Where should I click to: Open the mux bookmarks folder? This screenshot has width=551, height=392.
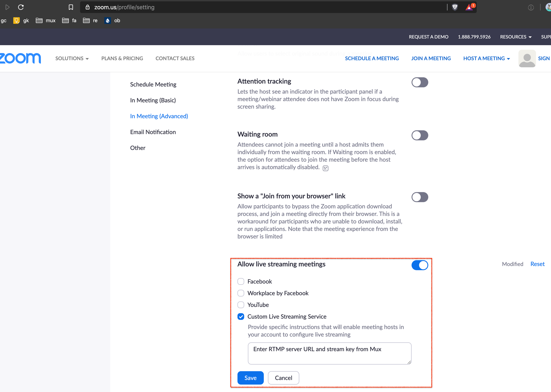[46, 21]
